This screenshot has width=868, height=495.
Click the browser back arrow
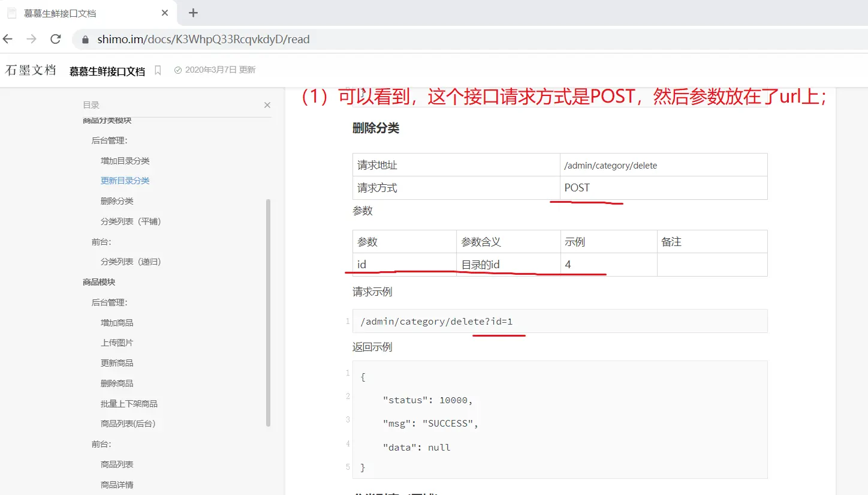8,40
